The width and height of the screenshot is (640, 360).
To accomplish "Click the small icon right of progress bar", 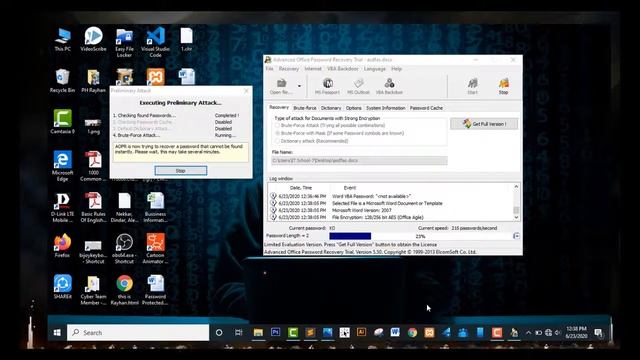I will click(516, 236).
